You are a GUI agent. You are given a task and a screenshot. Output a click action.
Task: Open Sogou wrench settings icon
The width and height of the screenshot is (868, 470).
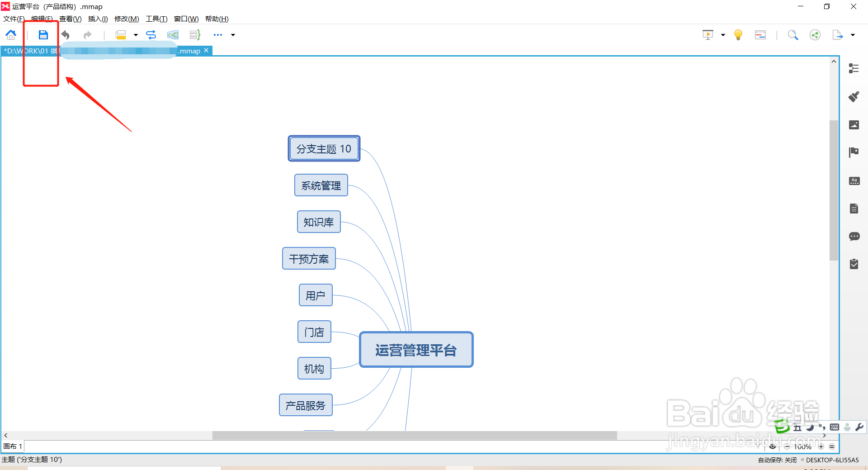pos(859,427)
